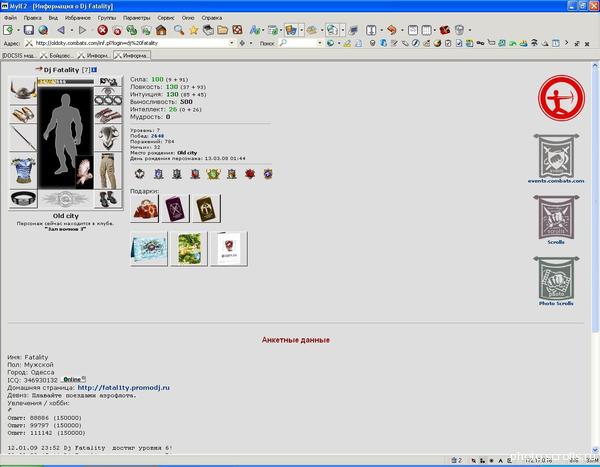Click the black belt equipment slot
Image resolution: width=600 pixels, height=467 pixels.
tap(23, 199)
